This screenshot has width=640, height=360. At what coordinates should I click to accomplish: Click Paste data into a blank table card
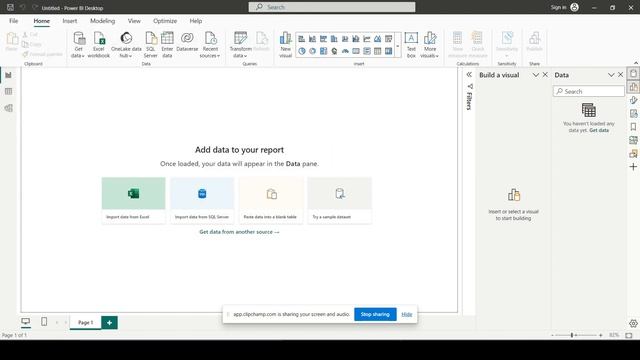click(271, 200)
